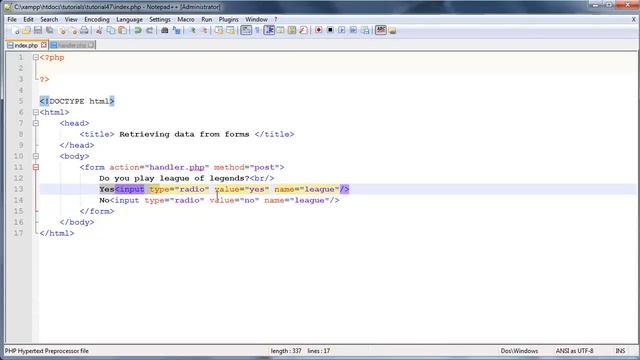Close the document with the menu bar X
The image size is (640, 360).
pos(633,19)
